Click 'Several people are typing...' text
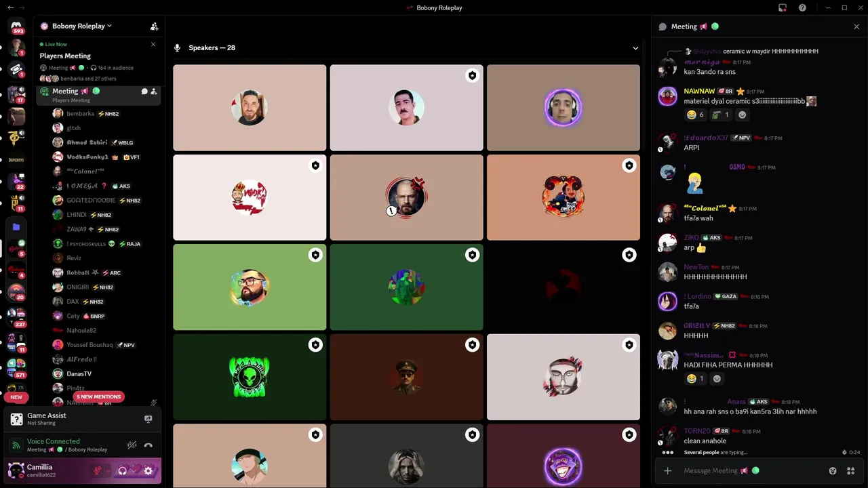This screenshot has width=868, height=488. coord(715,452)
